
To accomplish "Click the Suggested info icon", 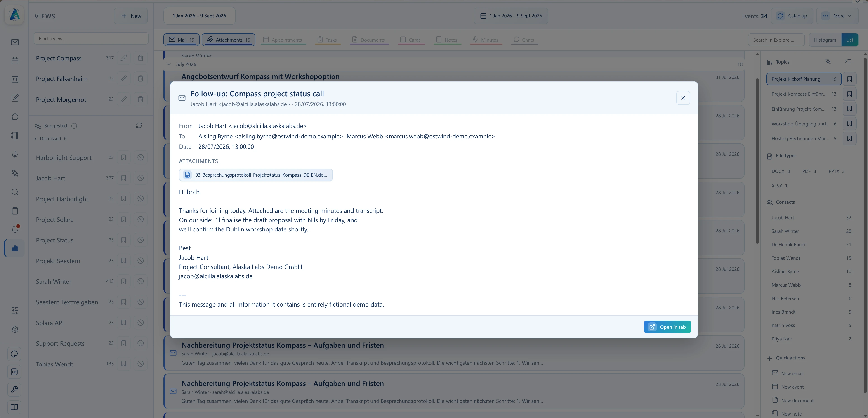I will pos(74,126).
